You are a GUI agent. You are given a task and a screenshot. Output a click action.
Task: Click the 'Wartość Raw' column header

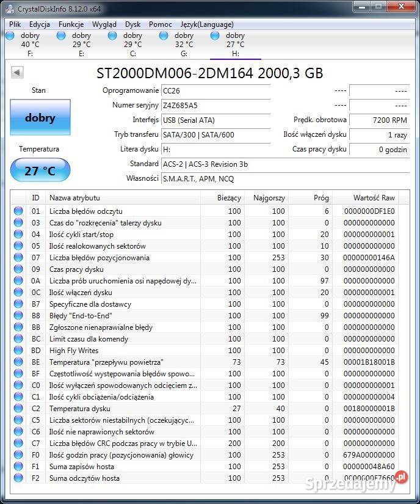pos(374,198)
